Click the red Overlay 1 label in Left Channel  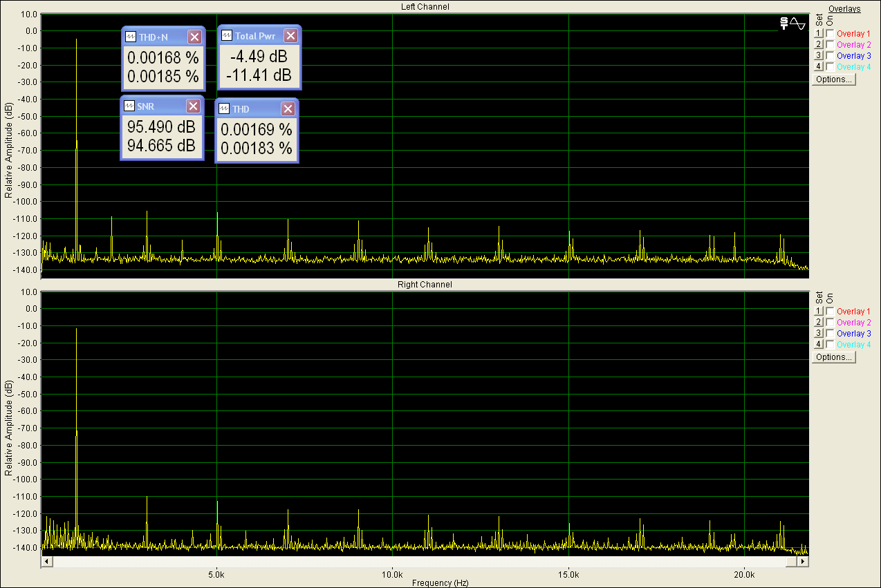pyautogui.click(x=853, y=33)
